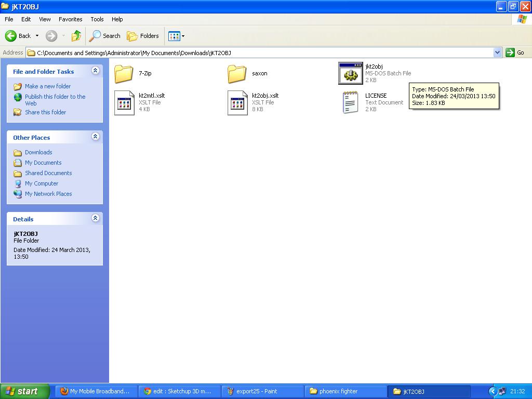
Task: Click Make a new folder link
Action: [48, 86]
